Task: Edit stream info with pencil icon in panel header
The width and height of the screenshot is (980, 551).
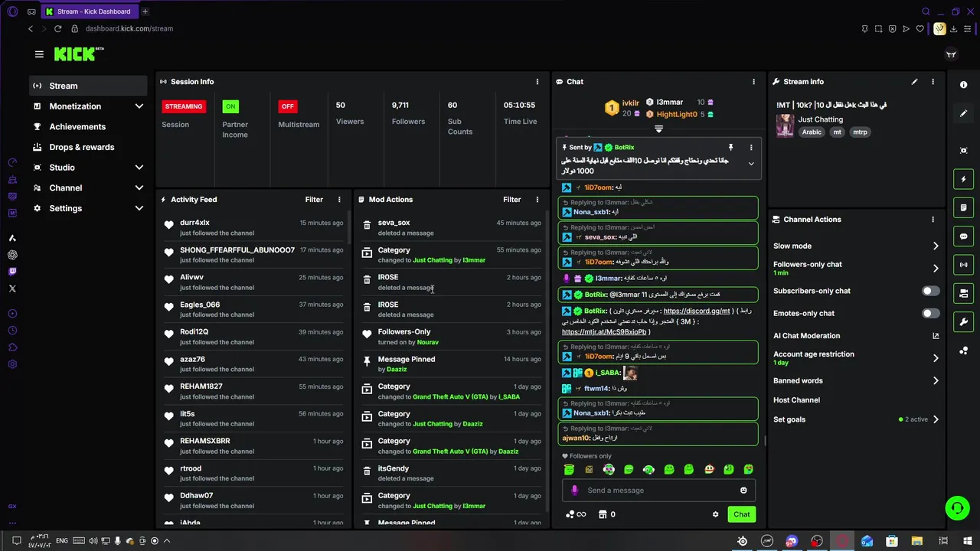Action: 914,82
